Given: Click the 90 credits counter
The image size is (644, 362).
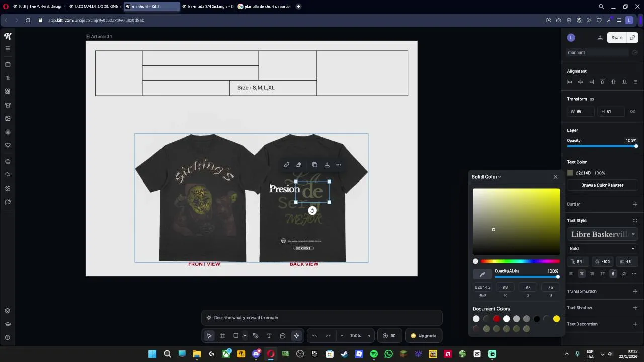Looking at the screenshot, I should [x=389, y=336].
